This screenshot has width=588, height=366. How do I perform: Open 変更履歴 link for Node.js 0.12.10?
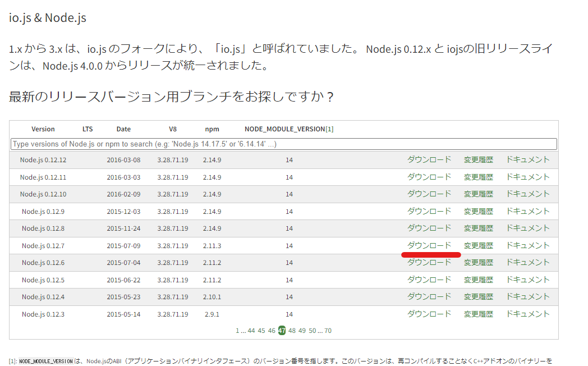(478, 194)
